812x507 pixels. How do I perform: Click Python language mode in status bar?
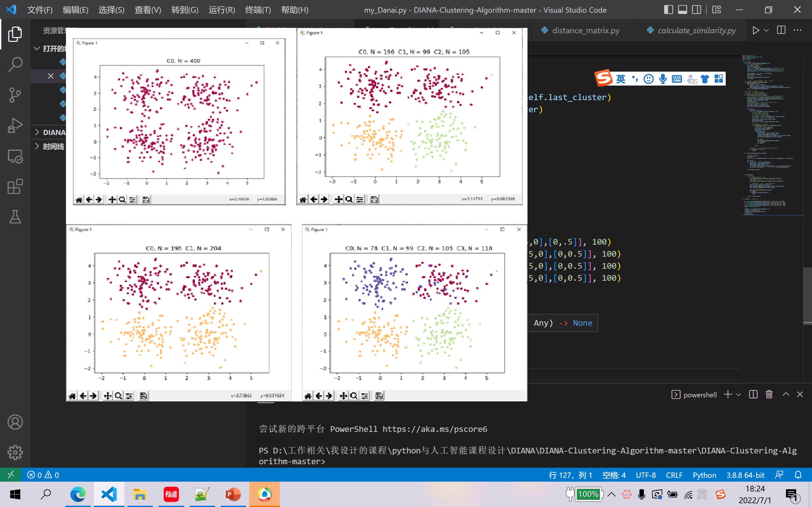click(704, 475)
